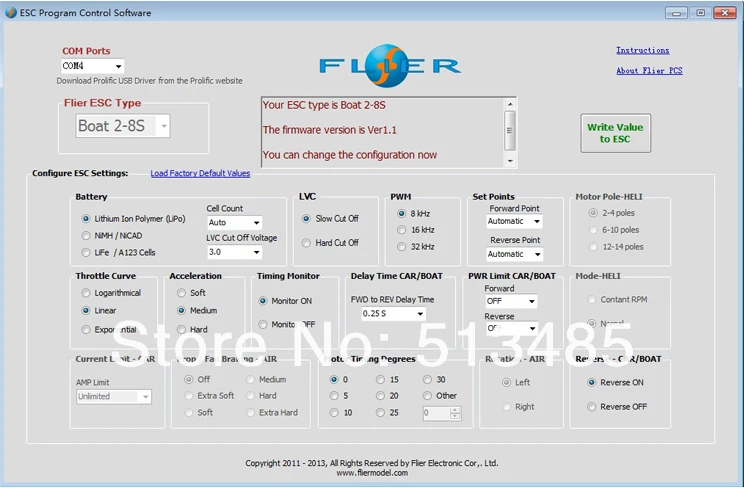Click the custom timing degrees spinner field

pyautogui.click(x=441, y=413)
